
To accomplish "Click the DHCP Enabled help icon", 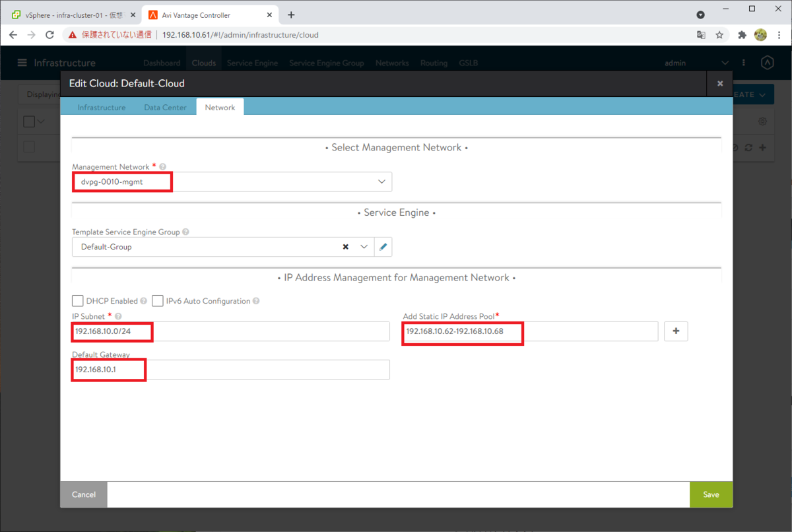I will (143, 301).
